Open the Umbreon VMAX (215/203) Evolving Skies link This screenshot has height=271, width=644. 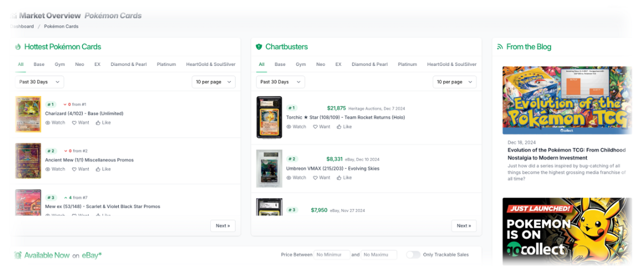[x=333, y=169]
